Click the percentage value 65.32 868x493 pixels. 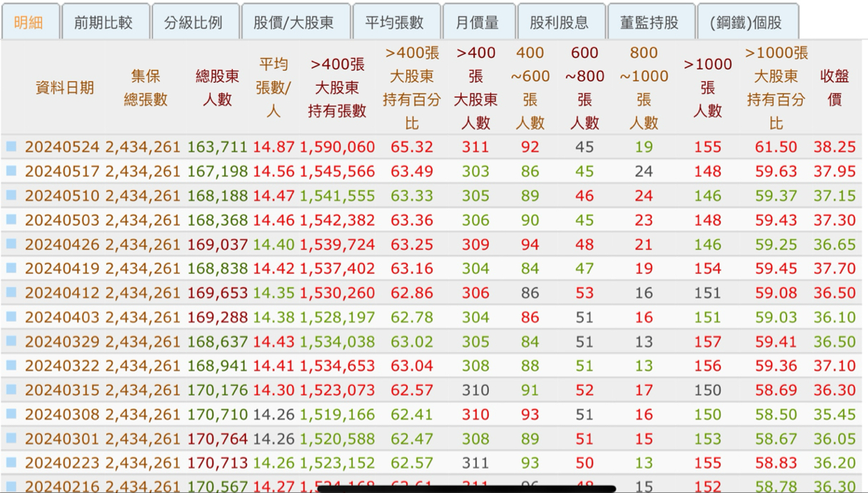pyautogui.click(x=412, y=147)
